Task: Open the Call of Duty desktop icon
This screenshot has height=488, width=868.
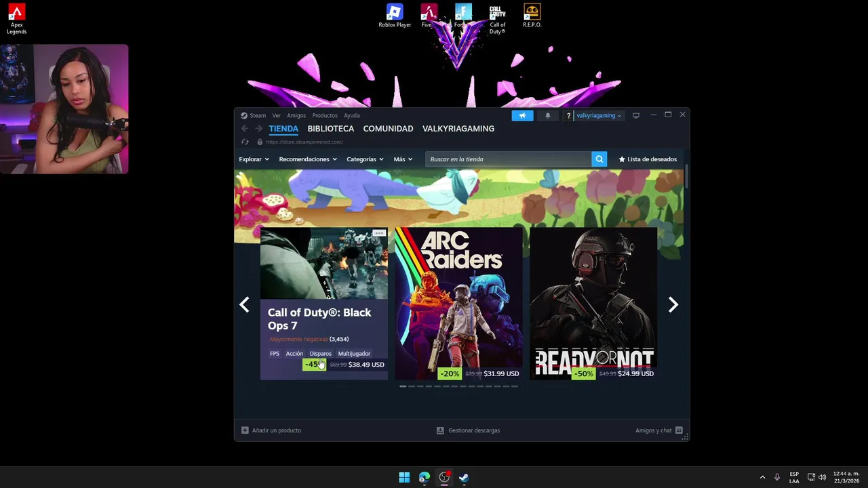Action: pos(498,19)
